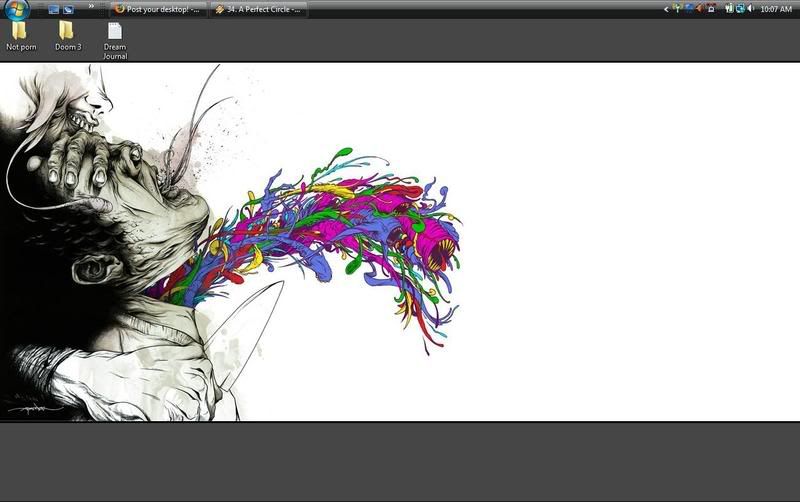Click the blue tray icon beside the antenna
800x502 pixels.
click(x=689, y=9)
